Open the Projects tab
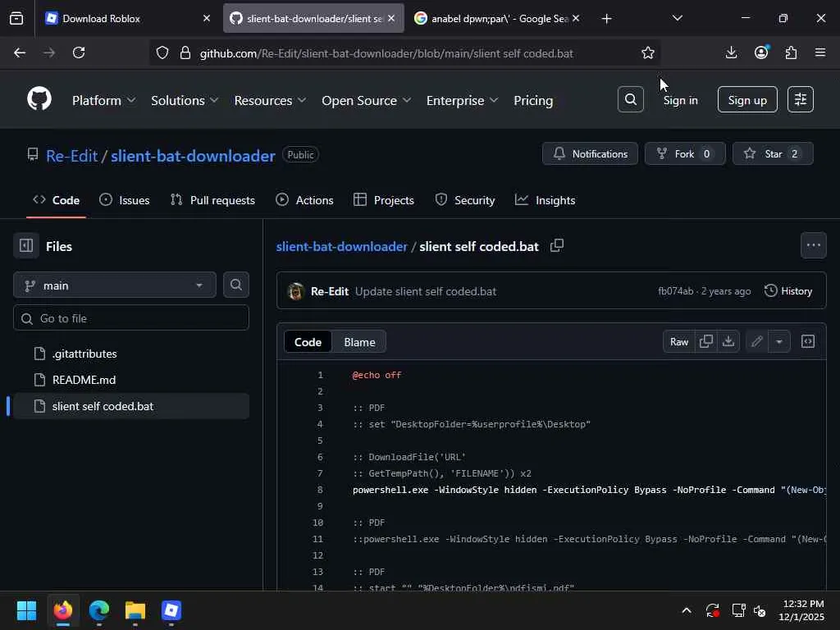 [x=384, y=200]
